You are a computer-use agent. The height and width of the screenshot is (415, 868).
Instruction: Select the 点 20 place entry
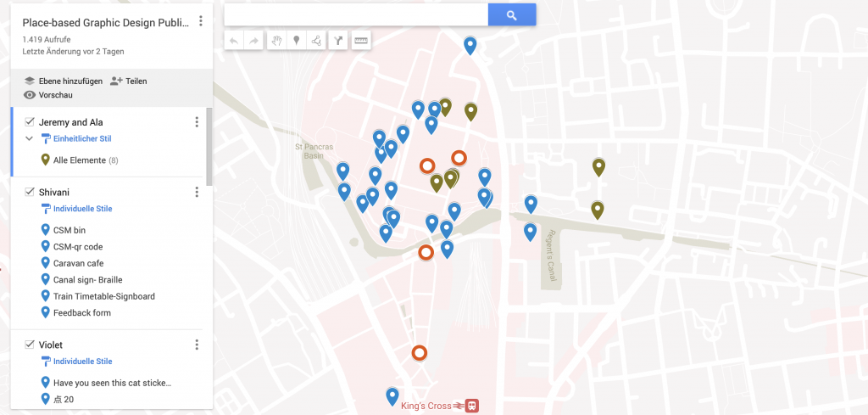(x=64, y=400)
